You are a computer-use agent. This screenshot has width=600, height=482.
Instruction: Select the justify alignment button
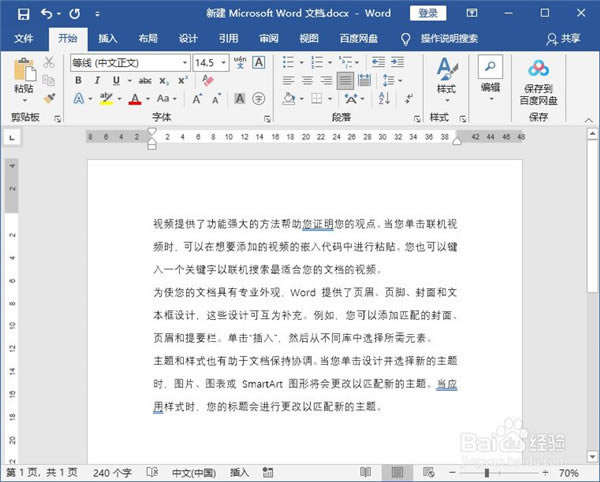point(345,81)
